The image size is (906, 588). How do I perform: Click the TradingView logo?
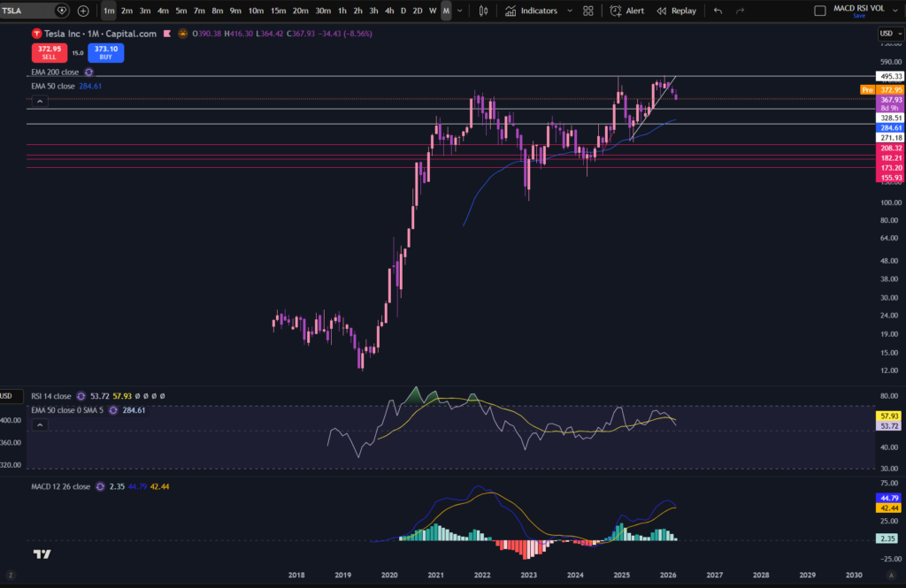(x=42, y=554)
